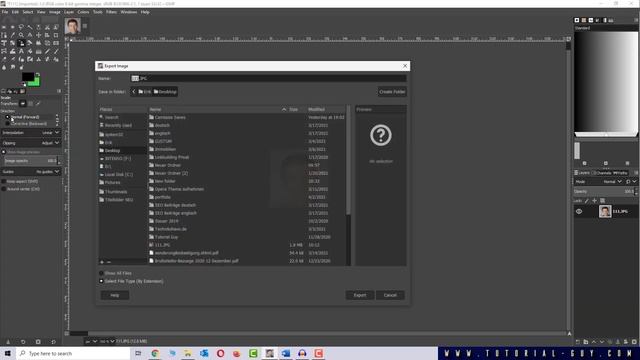This screenshot has height=360, width=640.
Task: Click the lock pixels brush icon
Action: pos(587,201)
